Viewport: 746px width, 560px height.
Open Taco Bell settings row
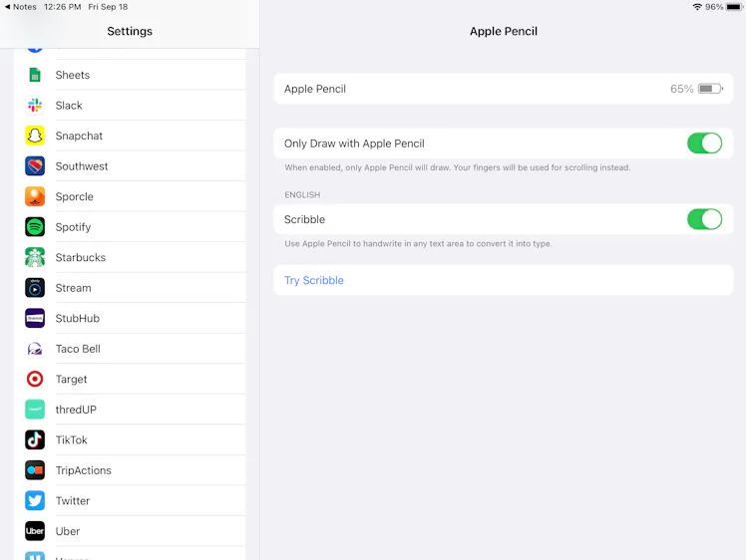pos(130,349)
